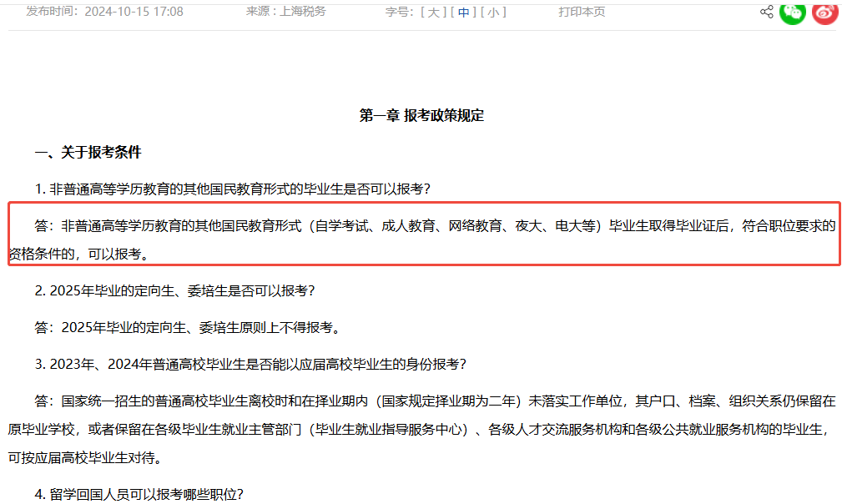
Task: Click the heading 第一章 报考政策规定
Action: pos(421,115)
